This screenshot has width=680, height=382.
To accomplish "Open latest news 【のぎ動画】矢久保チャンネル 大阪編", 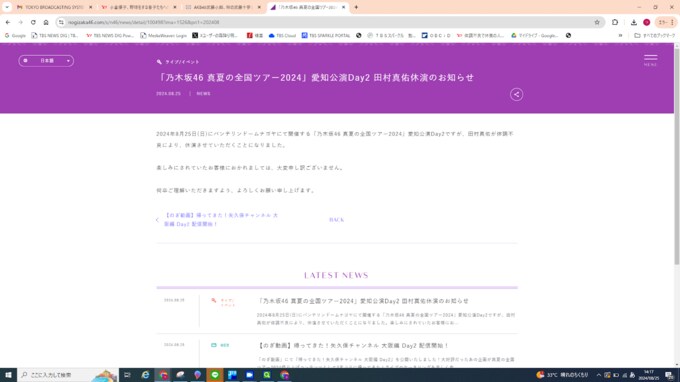I will (353, 346).
